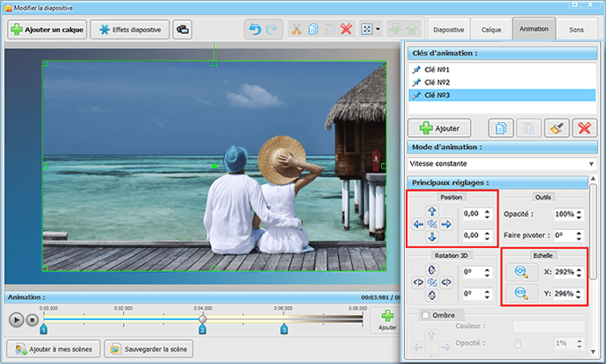The image size is (606, 364).
Task: Click the shadow Opacité slider handle
Action: click(x=517, y=343)
